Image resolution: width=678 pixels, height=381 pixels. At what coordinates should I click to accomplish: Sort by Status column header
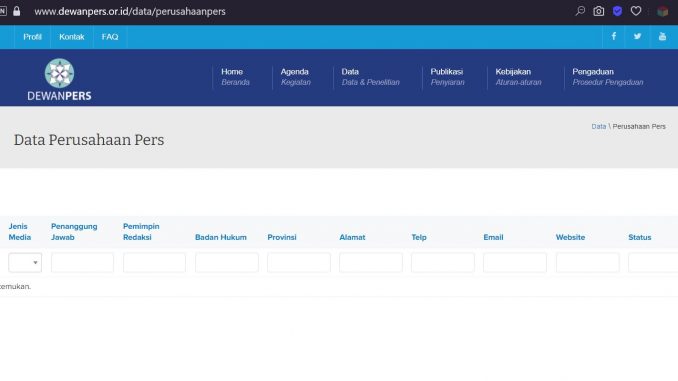point(640,237)
